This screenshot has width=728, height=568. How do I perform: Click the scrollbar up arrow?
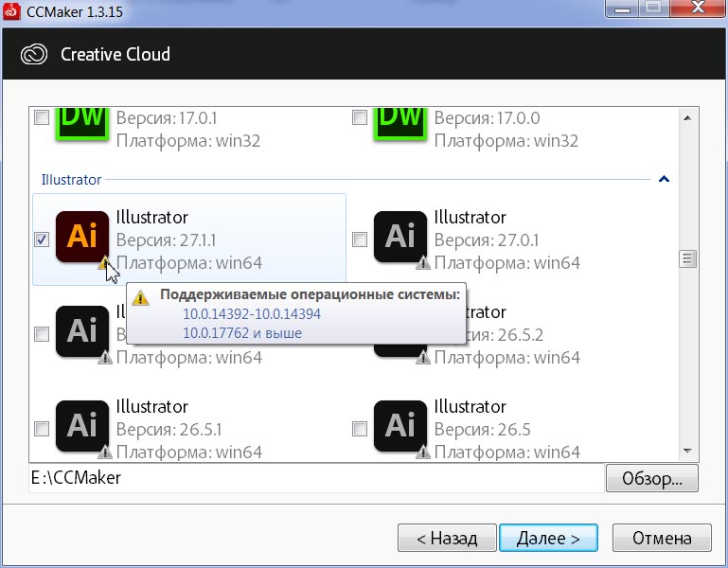point(687,118)
